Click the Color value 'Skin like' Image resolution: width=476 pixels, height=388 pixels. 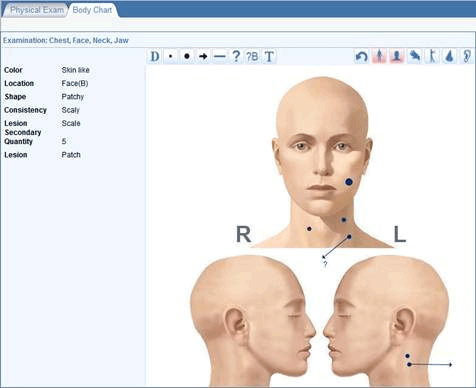point(76,70)
